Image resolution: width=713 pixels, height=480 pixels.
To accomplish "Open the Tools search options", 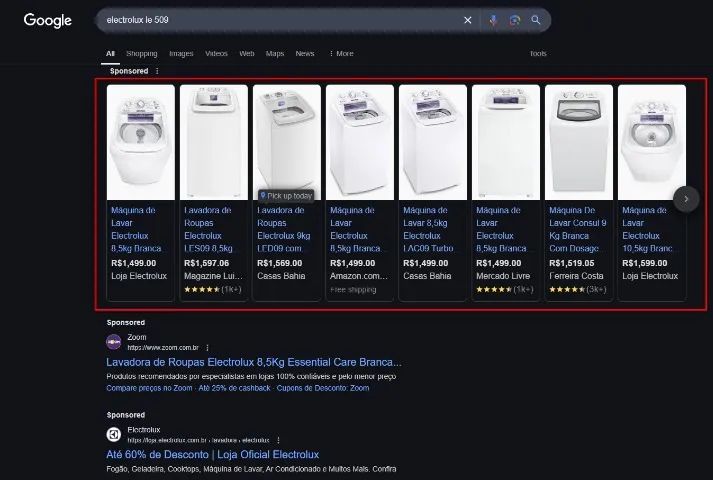I will (538, 53).
